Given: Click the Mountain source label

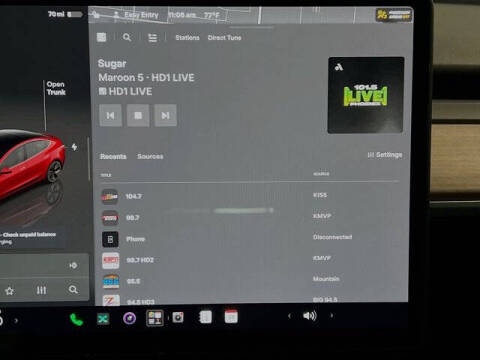Looking at the screenshot, I should (326, 279).
